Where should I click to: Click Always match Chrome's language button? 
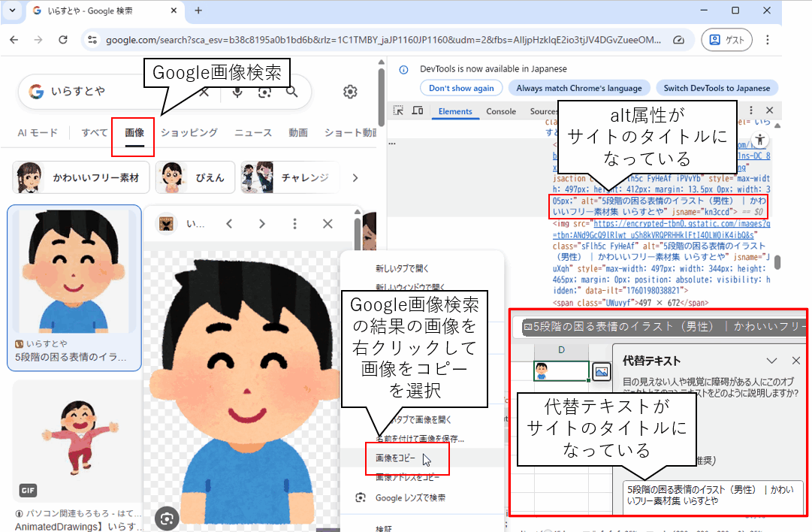(579, 88)
